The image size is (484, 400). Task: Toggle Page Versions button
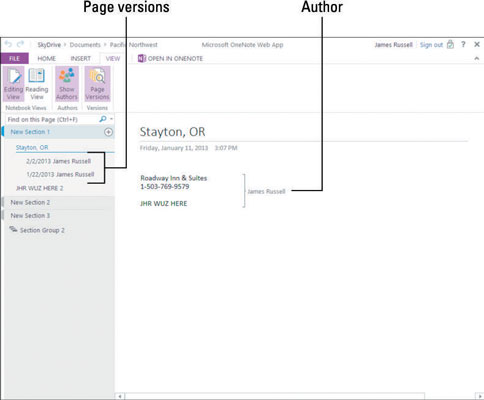pyautogui.click(x=97, y=83)
